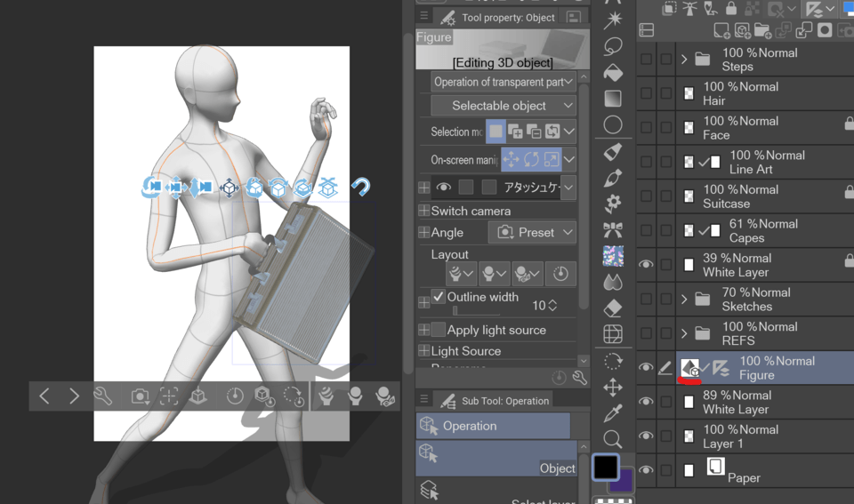Click the New raster layer icon

click(x=721, y=30)
